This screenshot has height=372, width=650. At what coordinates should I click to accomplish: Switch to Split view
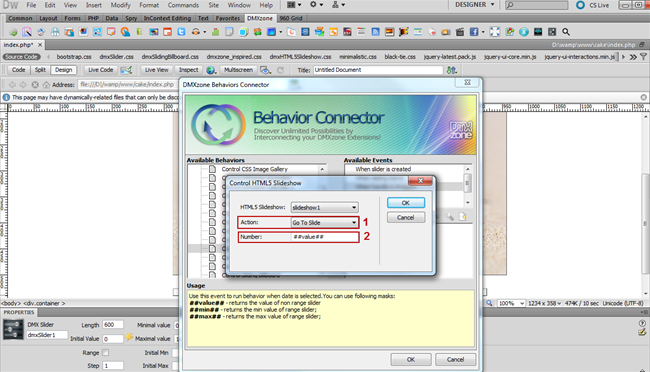40,70
